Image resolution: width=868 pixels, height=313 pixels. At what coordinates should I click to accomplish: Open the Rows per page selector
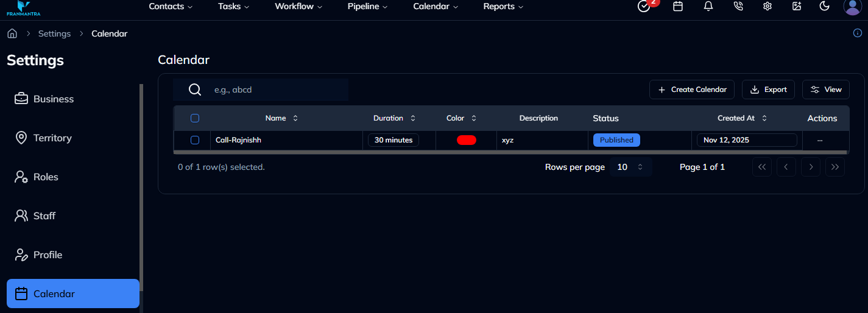coord(630,167)
